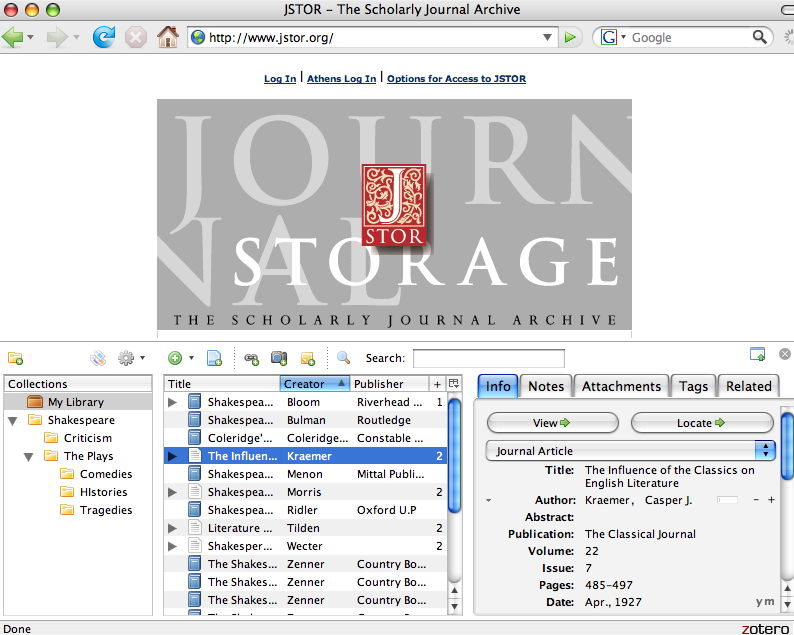The height and width of the screenshot is (635, 794).
Task: Open the column picker icon
Action: coord(454,383)
